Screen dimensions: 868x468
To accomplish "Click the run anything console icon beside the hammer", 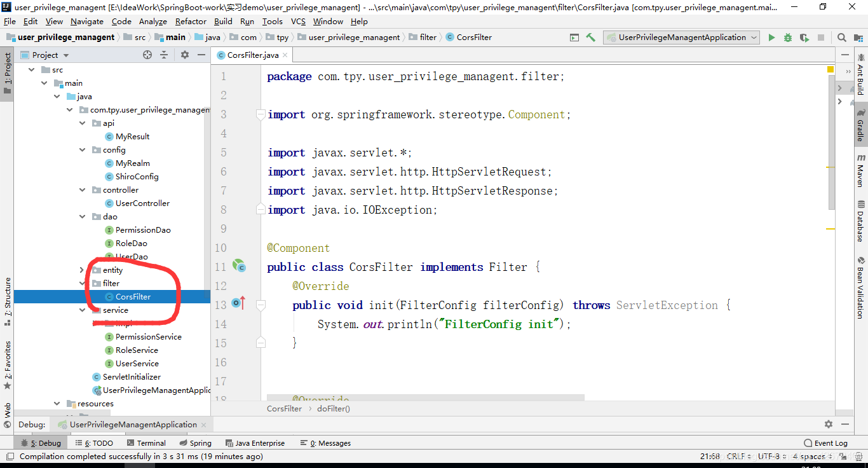I will [574, 38].
